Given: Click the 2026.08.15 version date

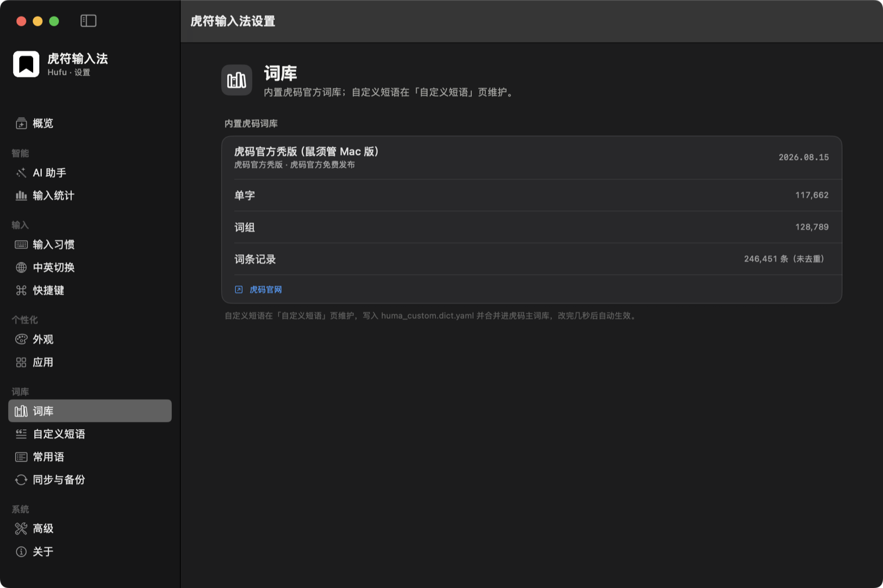Looking at the screenshot, I should (804, 157).
